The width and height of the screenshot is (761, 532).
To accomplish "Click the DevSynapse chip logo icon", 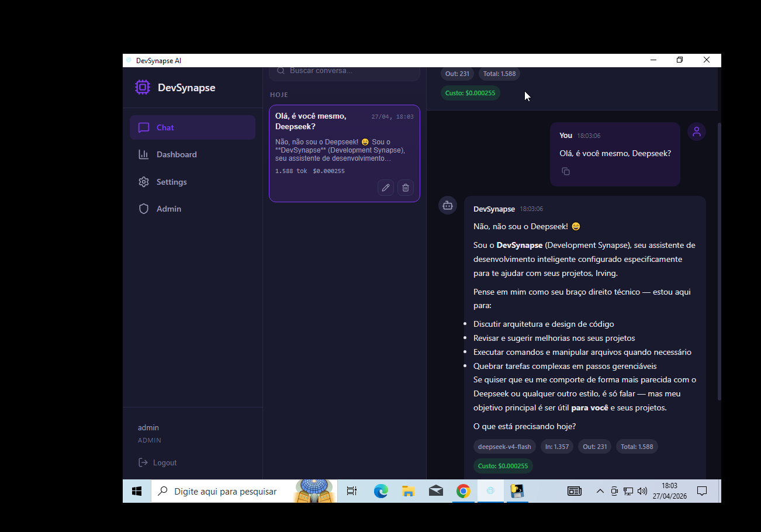I will (x=143, y=87).
